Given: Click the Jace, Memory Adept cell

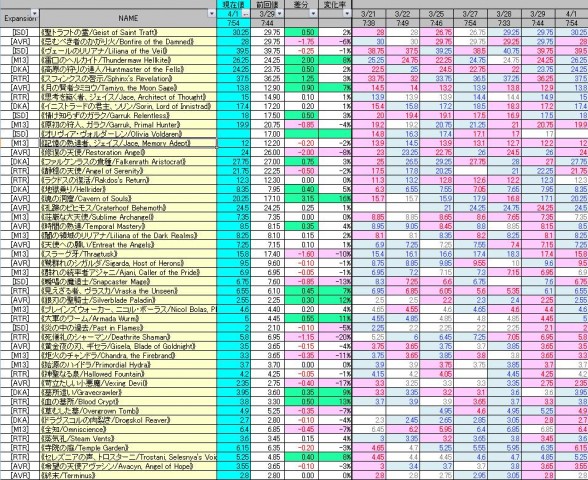Looking at the screenshot, I should click(128, 143).
